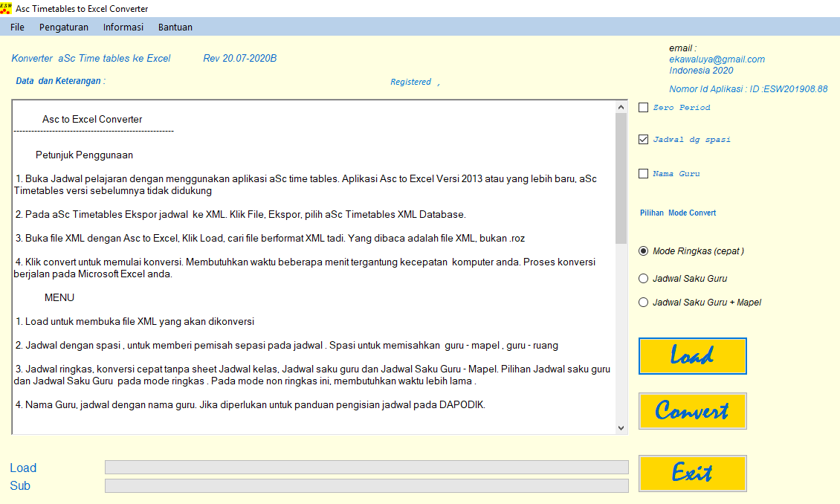Uncheck the Jadwal dg spasi checkbox

pyautogui.click(x=644, y=139)
